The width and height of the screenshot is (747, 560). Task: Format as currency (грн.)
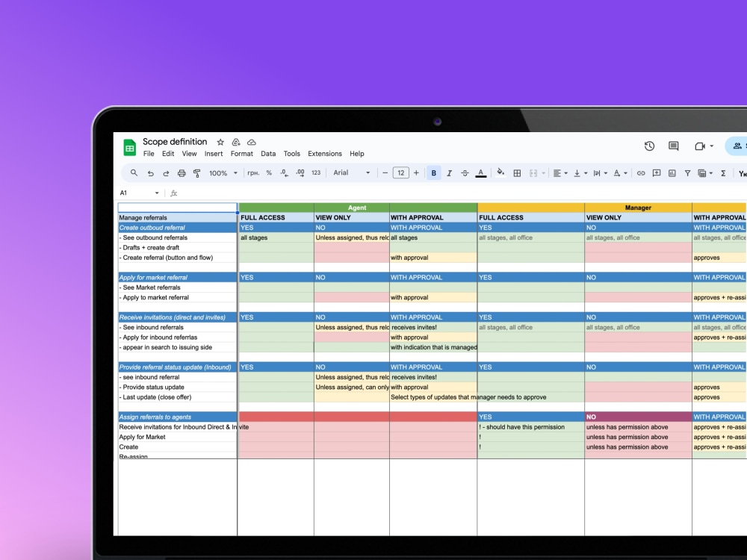(x=253, y=173)
